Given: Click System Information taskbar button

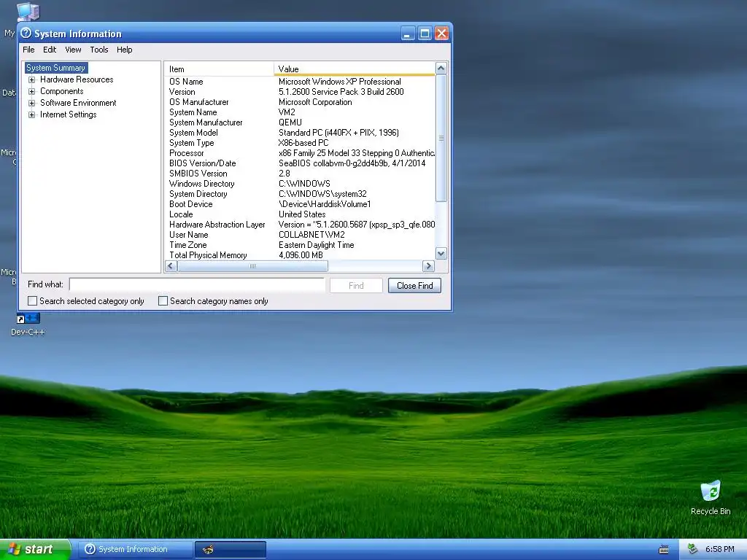Looking at the screenshot, I should click(135, 550).
